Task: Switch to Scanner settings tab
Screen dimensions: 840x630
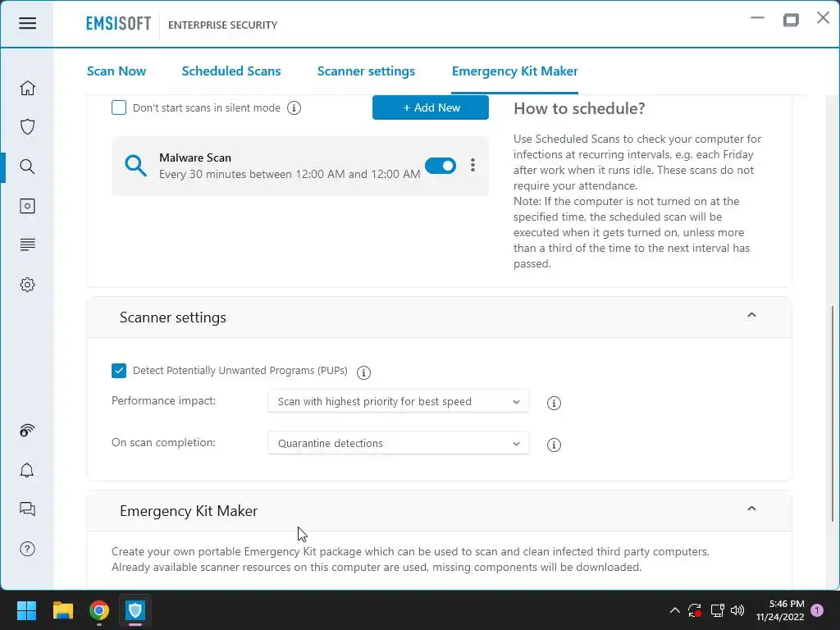Action: (366, 71)
